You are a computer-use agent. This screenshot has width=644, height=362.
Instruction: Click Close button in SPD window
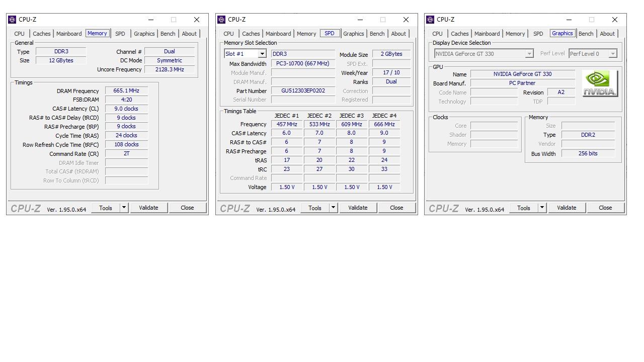[396, 208]
